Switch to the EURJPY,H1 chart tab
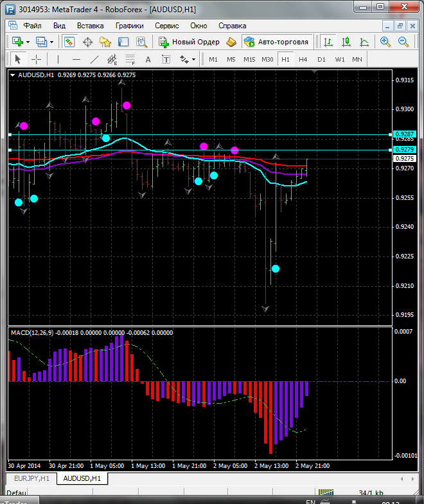The width and height of the screenshot is (424, 504). coord(32,479)
